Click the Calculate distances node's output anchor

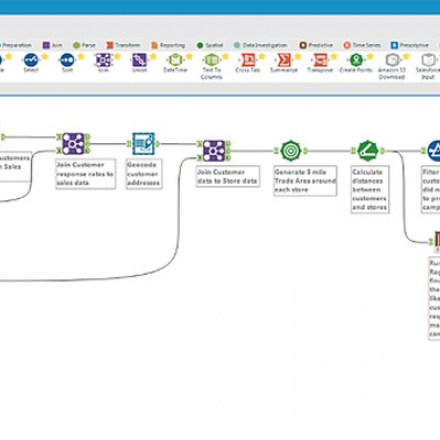coord(382,151)
